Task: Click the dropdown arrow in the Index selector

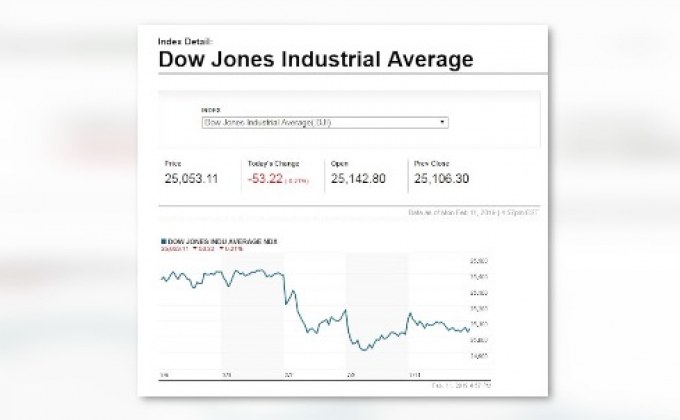Action: (442, 122)
